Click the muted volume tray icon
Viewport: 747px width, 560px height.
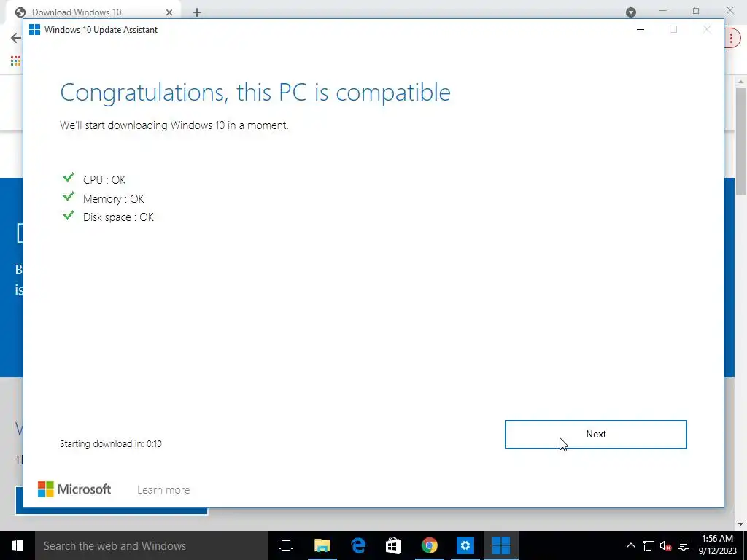665,545
